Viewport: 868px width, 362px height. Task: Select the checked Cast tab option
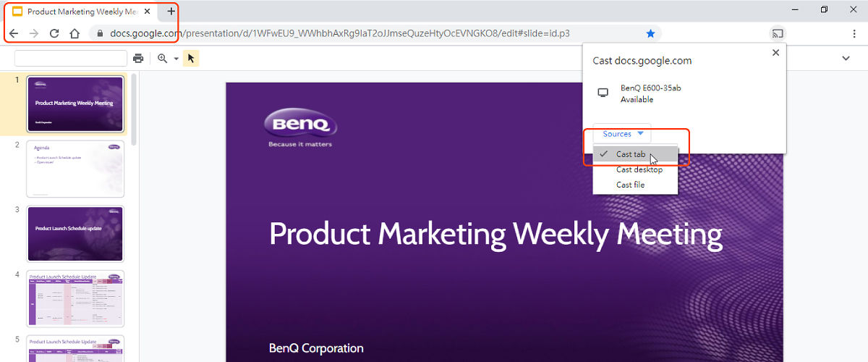pyautogui.click(x=631, y=154)
